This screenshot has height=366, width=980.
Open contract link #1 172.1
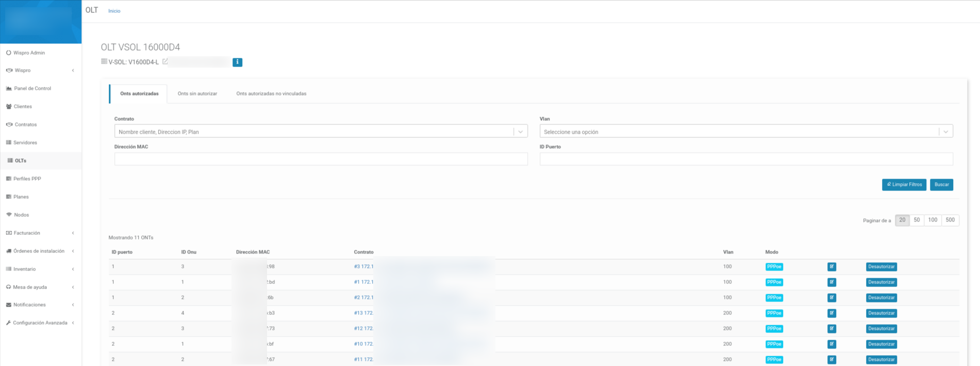[363, 282]
